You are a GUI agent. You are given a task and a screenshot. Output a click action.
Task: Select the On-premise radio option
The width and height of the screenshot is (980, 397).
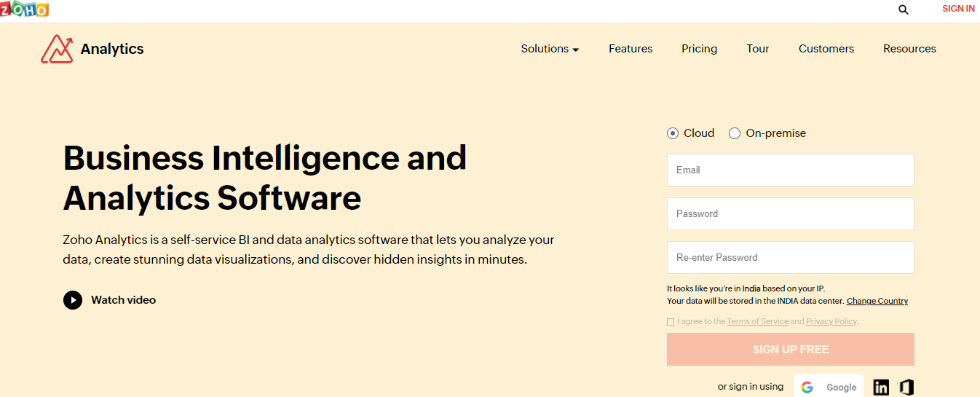pos(735,133)
